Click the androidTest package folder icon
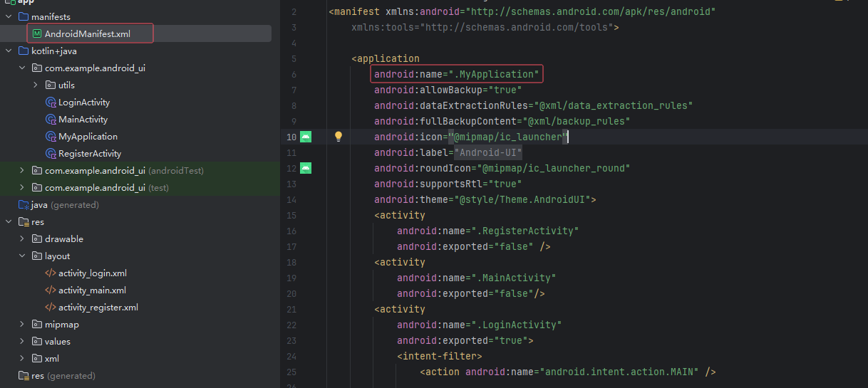 click(x=37, y=171)
